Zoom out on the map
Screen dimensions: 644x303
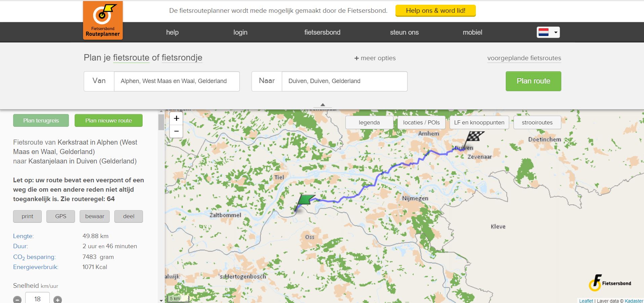click(x=176, y=131)
